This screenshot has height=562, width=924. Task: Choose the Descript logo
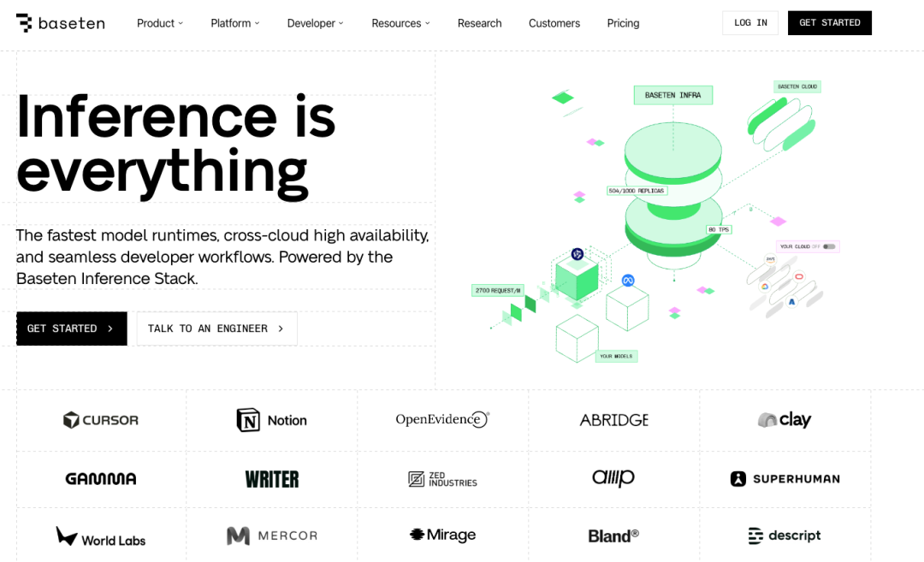point(785,535)
